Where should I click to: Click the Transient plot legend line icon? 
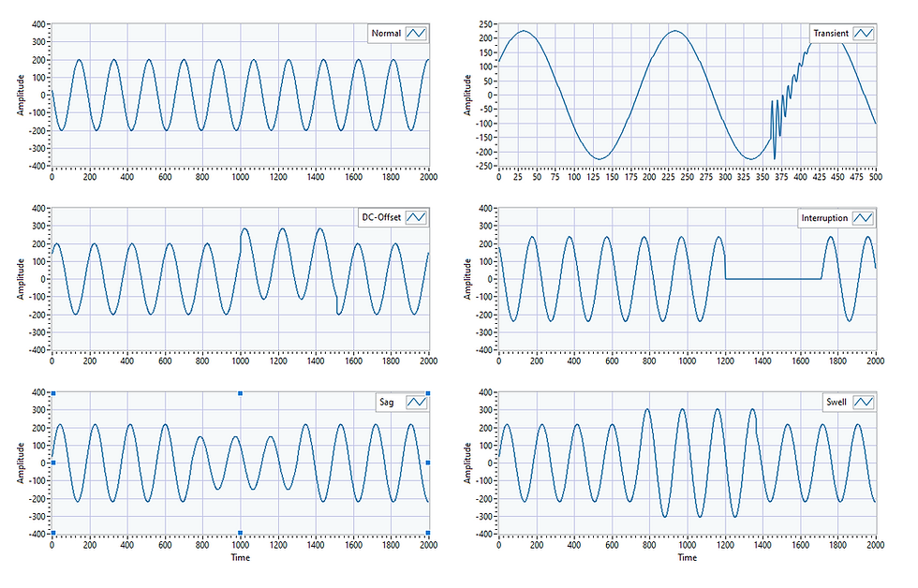click(864, 34)
